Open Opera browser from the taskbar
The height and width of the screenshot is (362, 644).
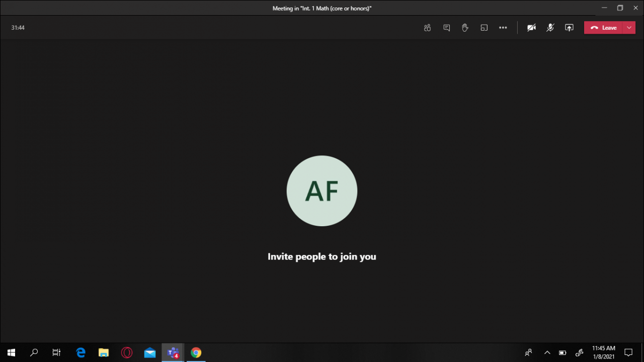[127, 352]
